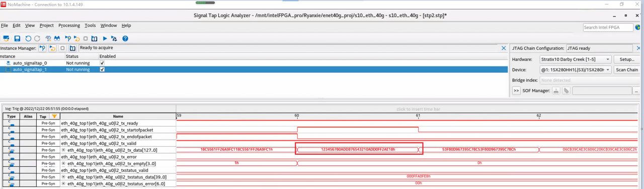Click the blue Run Analysis play icon

105,38
